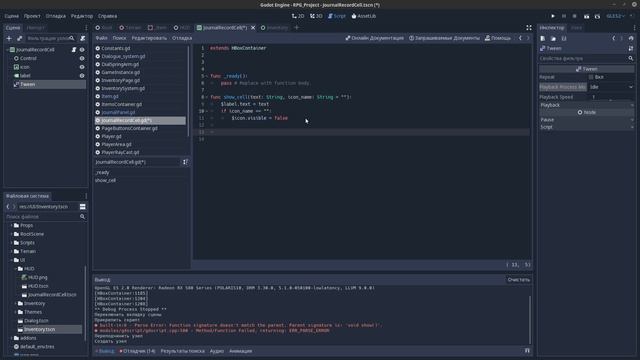Go to previous object in Inspector history

point(614,38)
